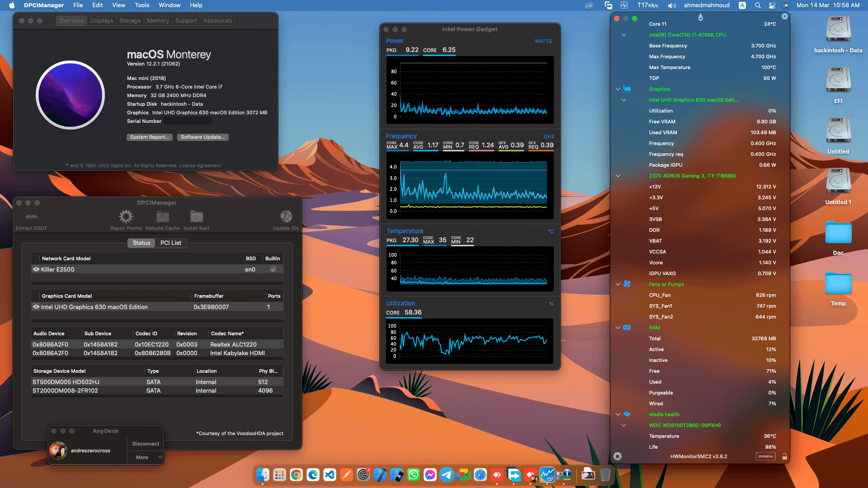The image size is (868, 488).
Task: Toggle eye icon for Intel UHD Graphics 630
Action: 36,307
